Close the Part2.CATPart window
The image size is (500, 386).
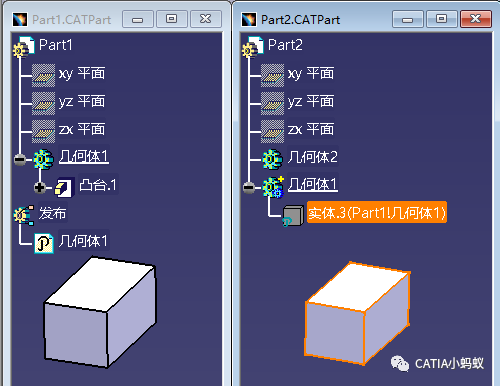(476, 19)
